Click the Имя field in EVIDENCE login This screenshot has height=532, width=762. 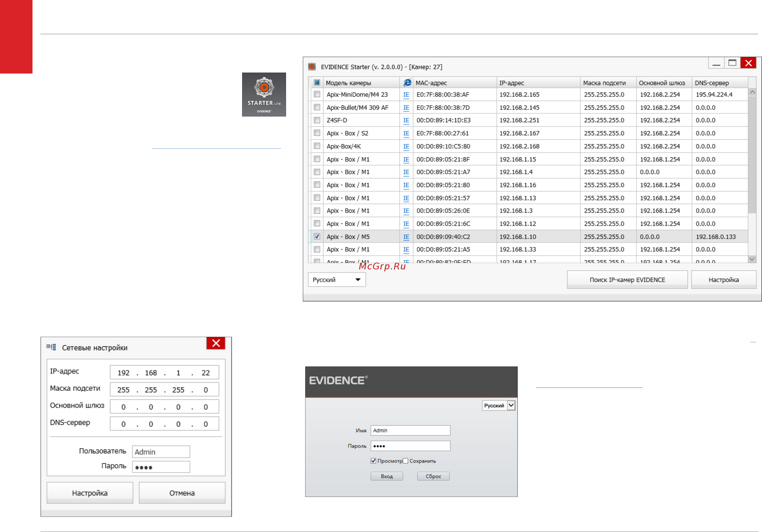point(411,430)
